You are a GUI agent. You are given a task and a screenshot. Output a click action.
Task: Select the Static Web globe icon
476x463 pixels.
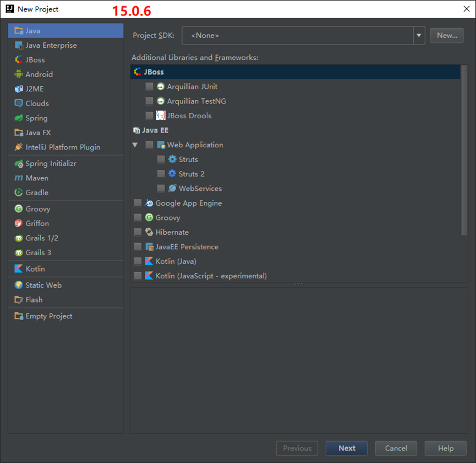point(19,285)
